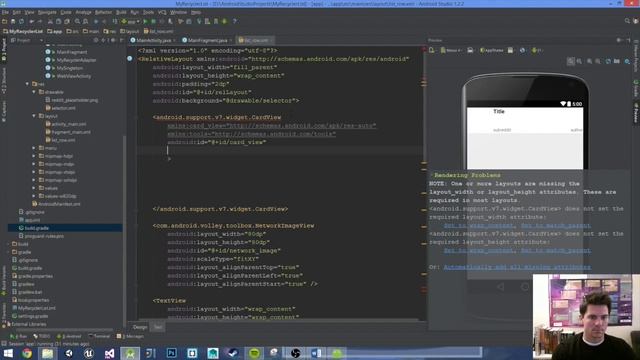Click the Refresh preview icon
Screen dimensions: 640x360
coord(608,61)
